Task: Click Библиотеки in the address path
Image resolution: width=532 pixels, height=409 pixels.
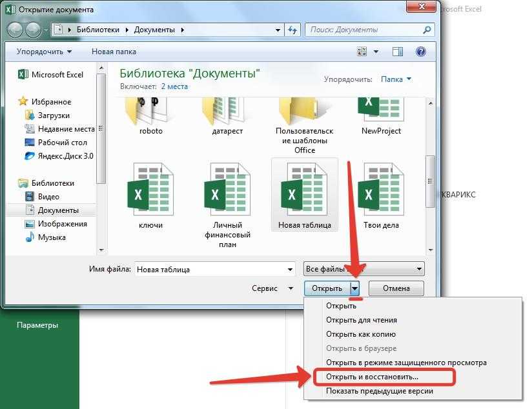Action: (97, 30)
